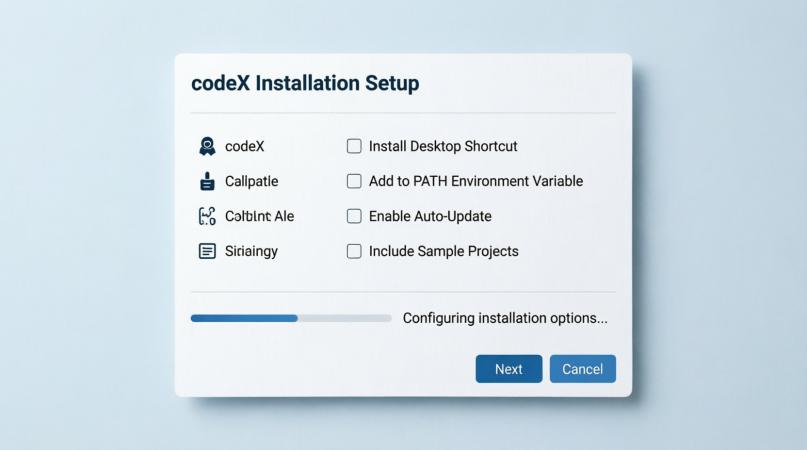
Task: Click "Configuring installation options..." status text
Action: [x=505, y=318]
